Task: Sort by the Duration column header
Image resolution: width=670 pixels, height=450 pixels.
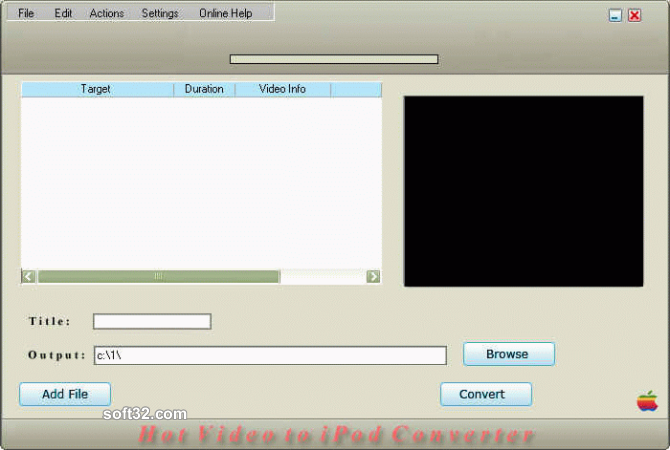Action: click(204, 89)
